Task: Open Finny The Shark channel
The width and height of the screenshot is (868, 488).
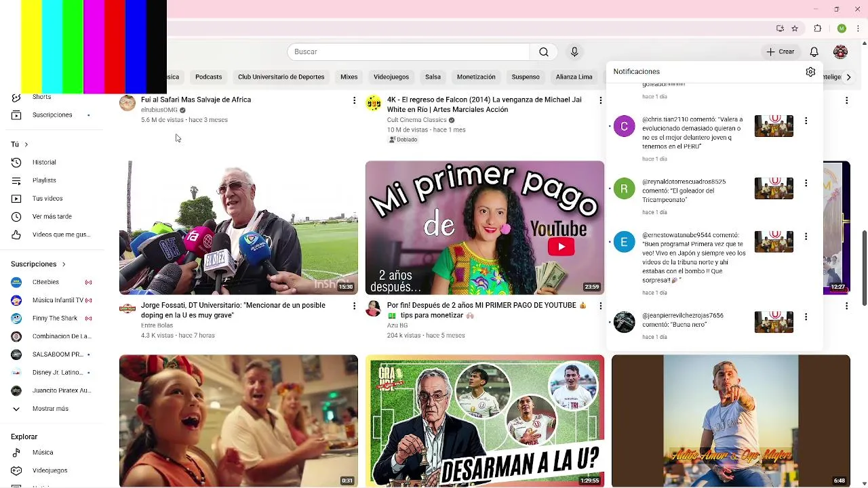Action: point(52,318)
